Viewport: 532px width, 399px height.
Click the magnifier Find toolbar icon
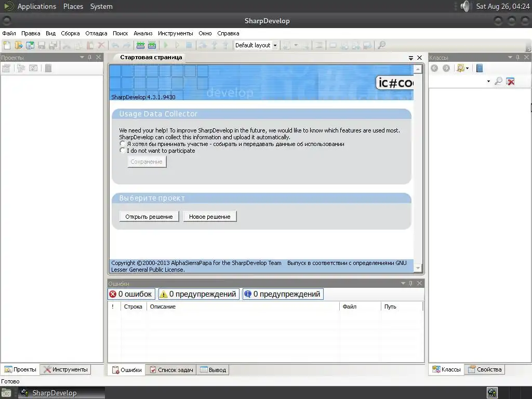[382, 45]
